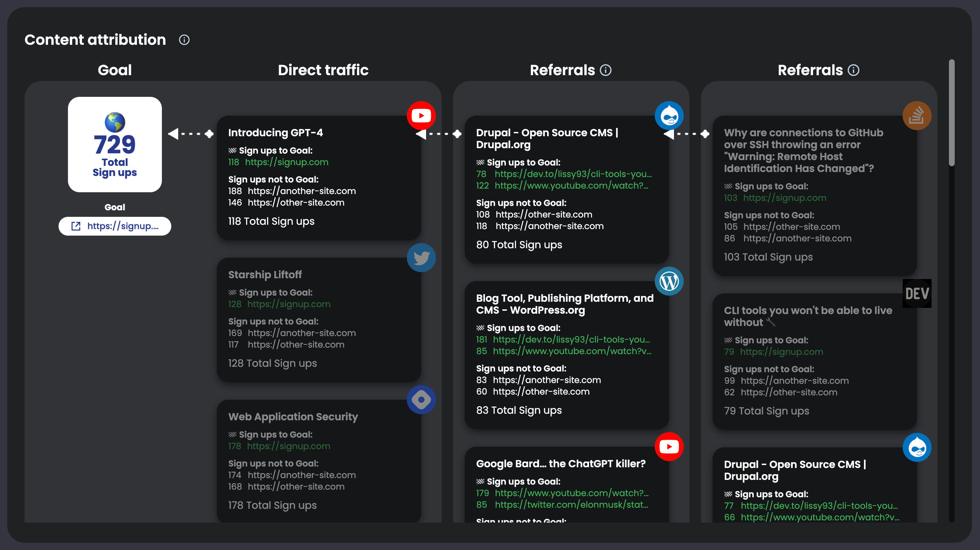Click the external link icon in Goal button
The height and width of the screenshot is (550, 980).
point(76,226)
